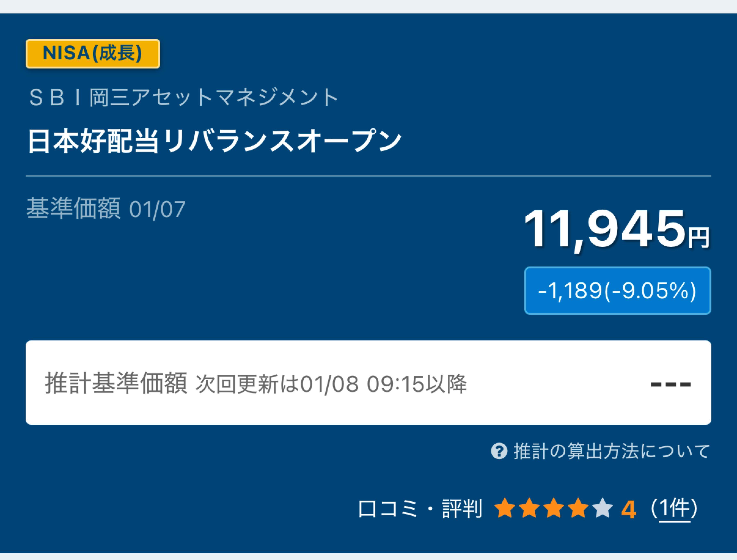Screen dimensions: 737x560
Task: Click the first orange rating star
Action: point(505,508)
